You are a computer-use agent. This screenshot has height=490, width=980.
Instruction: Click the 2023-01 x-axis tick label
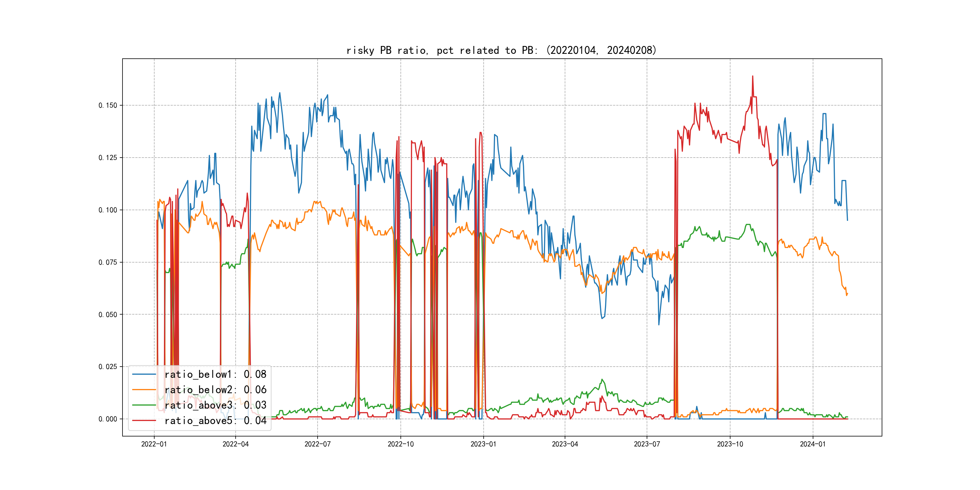484,444
